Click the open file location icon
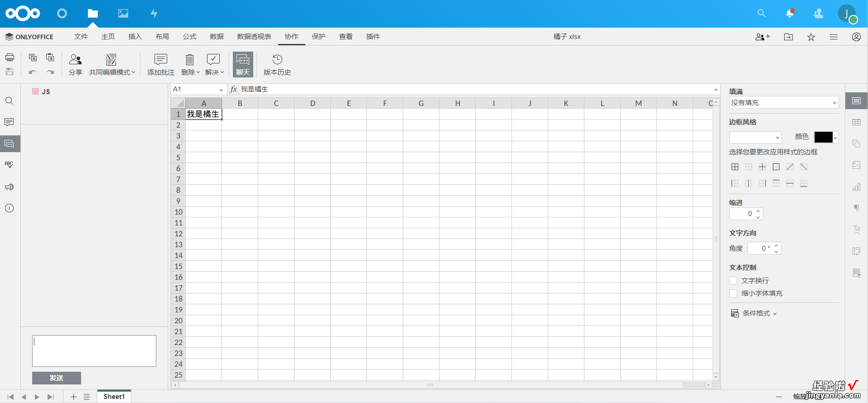 tap(788, 37)
